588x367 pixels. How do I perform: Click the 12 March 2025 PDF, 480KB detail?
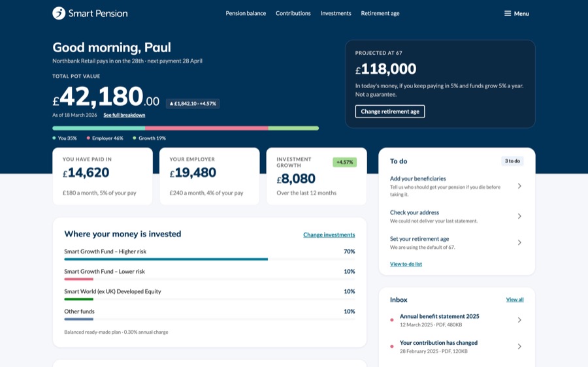point(431,325)
